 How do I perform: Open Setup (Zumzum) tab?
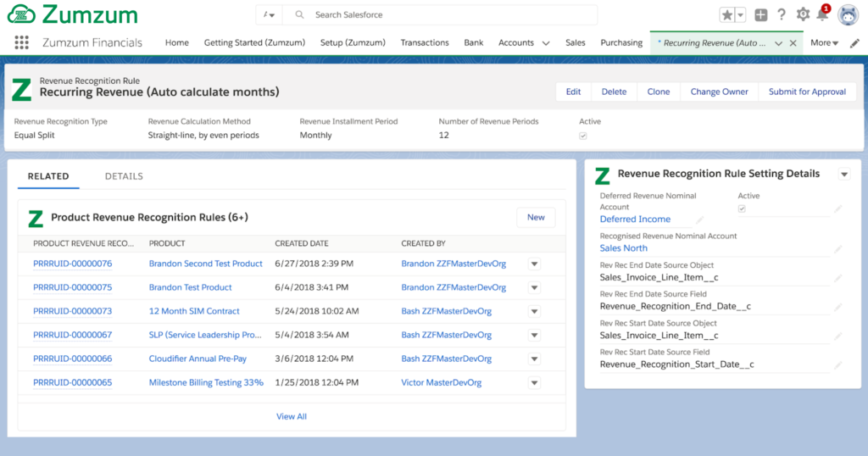pos(353,42)
